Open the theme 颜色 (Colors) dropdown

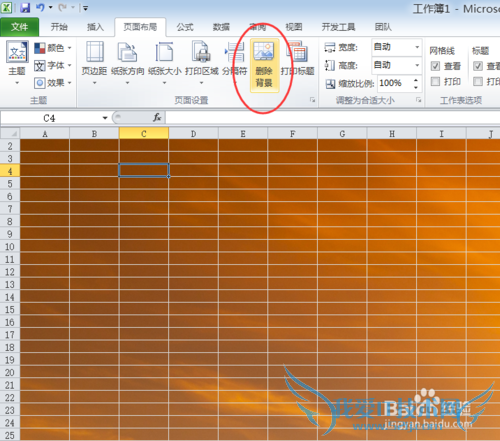click(x=53, y=48)
